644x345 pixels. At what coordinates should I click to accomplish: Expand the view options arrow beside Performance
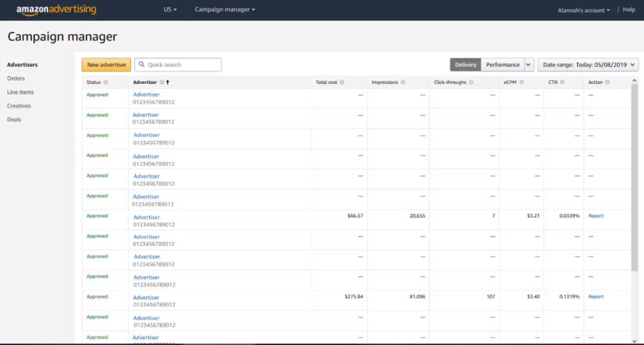528,64
